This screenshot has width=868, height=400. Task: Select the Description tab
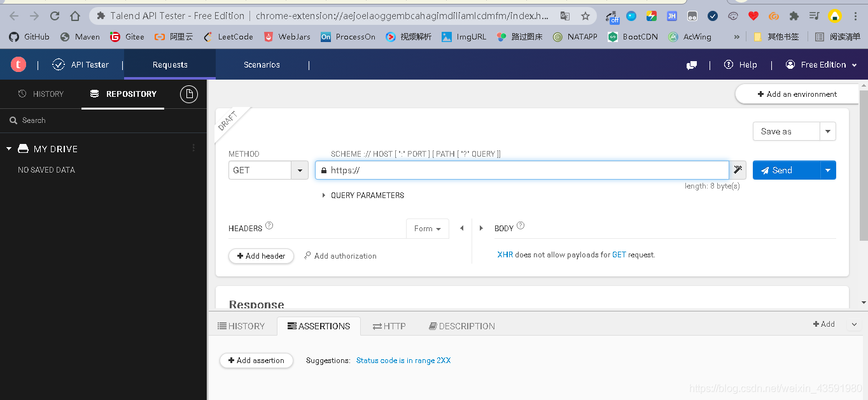[x=462, y=326]
